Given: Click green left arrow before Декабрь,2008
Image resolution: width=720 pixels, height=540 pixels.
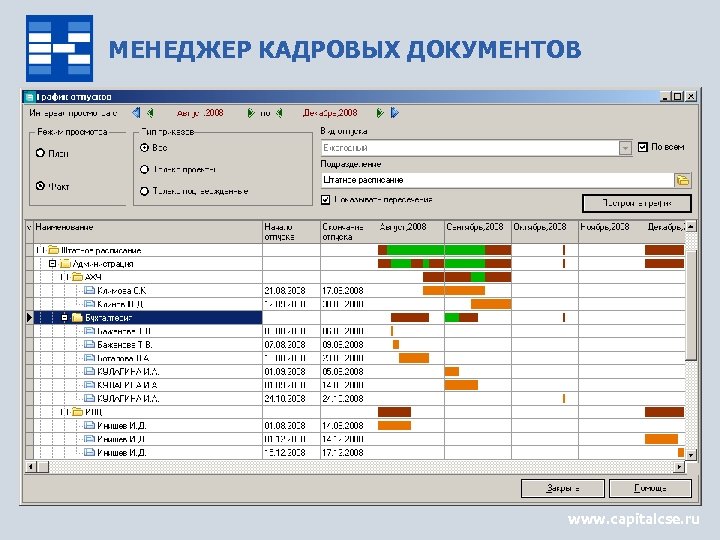Looking at the screenshot, I should (x=280, y=113).
